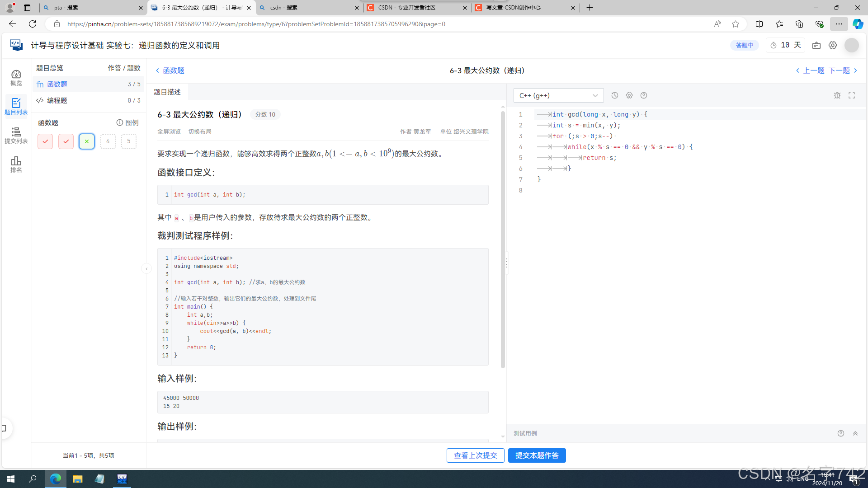Viewport: 868px width, 488px height.
Task: Select question 4 in the navigation
Action: click(x=108, y=141)
